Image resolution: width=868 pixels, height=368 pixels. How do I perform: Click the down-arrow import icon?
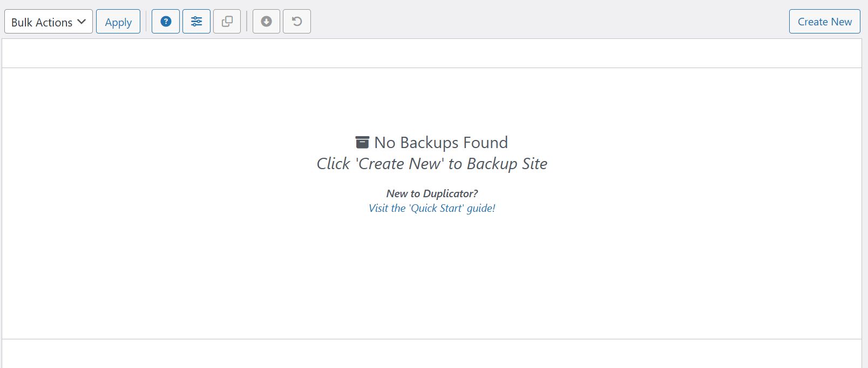point(266,22)
